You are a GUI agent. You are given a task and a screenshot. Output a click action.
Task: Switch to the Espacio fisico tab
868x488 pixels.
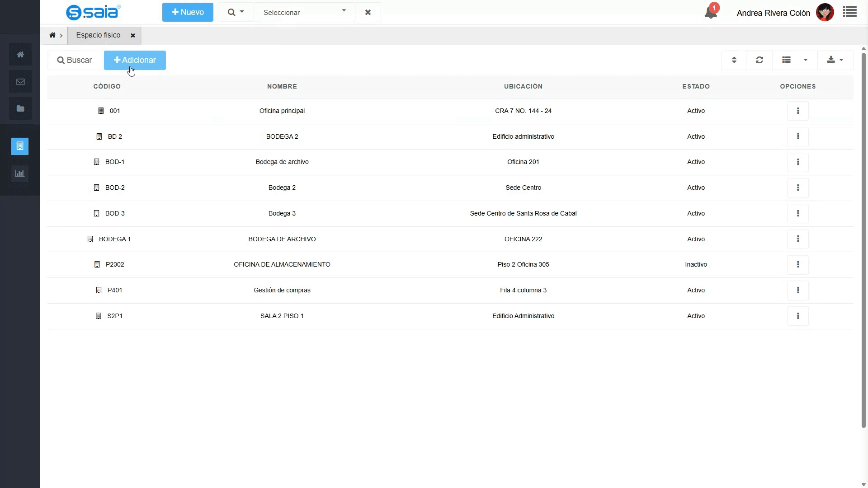pyautogui.click(x=98, y=35)
